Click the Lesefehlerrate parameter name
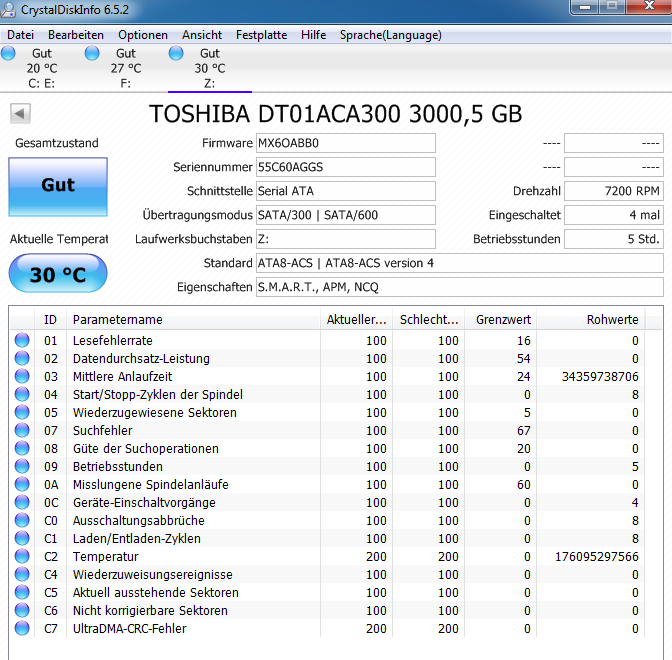The height and width of the screenshot is (660, 672). [113, 341]
